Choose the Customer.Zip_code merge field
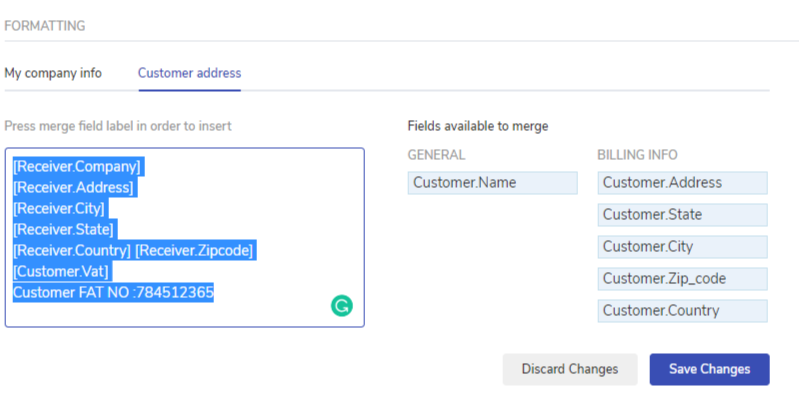 coord(681,279)
